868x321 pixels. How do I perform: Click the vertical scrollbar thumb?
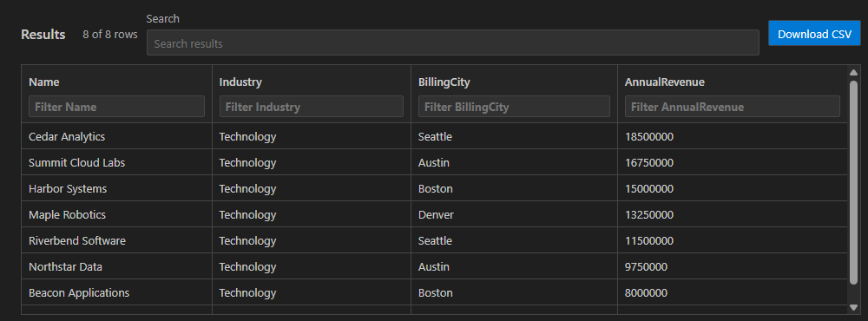853,183
